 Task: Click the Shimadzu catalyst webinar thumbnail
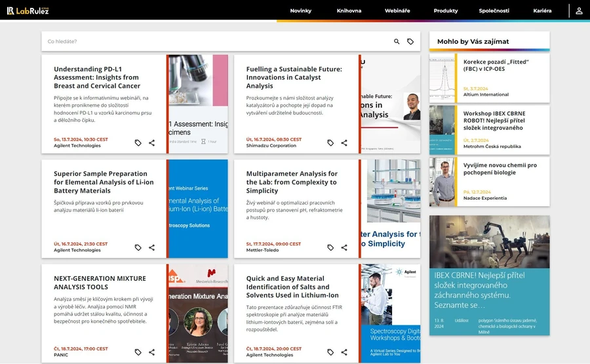[x=391, y=104]
